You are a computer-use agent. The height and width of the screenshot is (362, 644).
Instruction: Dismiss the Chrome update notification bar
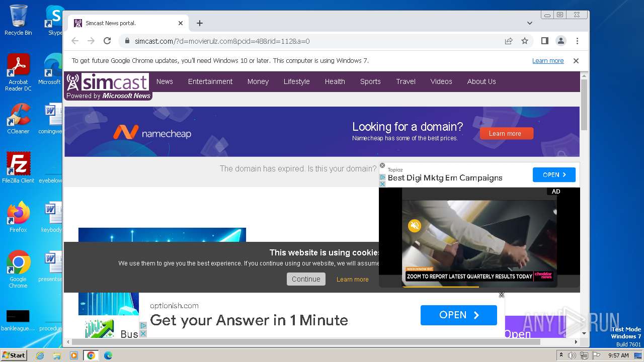tap(576, 61)
